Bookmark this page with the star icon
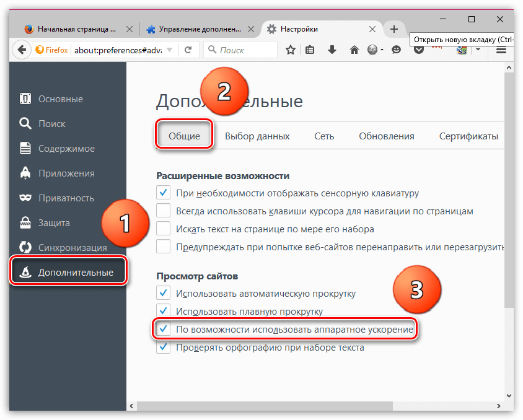 [290, 50]
